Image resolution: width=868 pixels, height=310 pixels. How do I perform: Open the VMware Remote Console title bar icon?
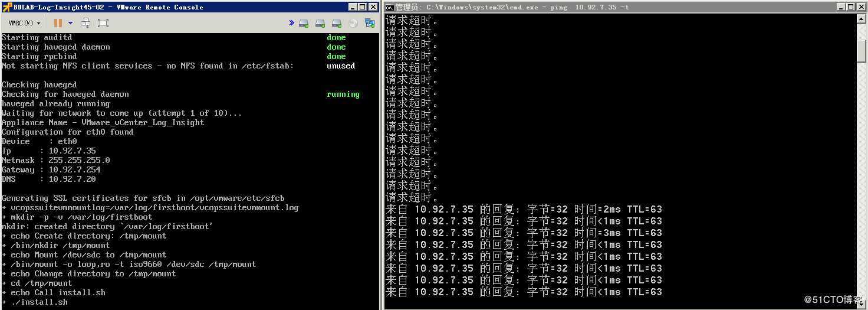coord(7,7)
